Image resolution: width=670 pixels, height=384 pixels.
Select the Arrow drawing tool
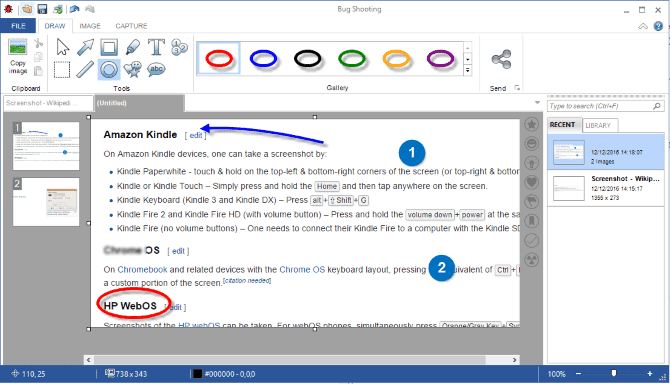[85, 47]
